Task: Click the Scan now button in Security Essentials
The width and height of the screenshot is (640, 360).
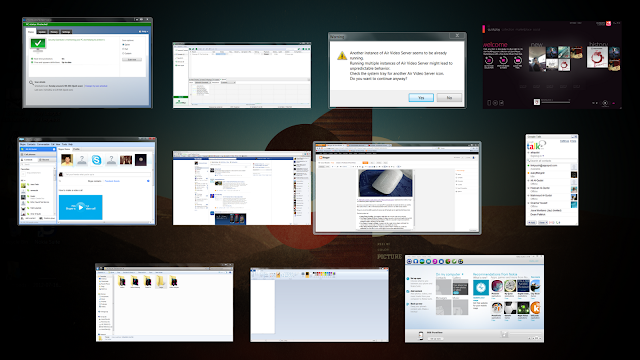Action: pos(132,60)
